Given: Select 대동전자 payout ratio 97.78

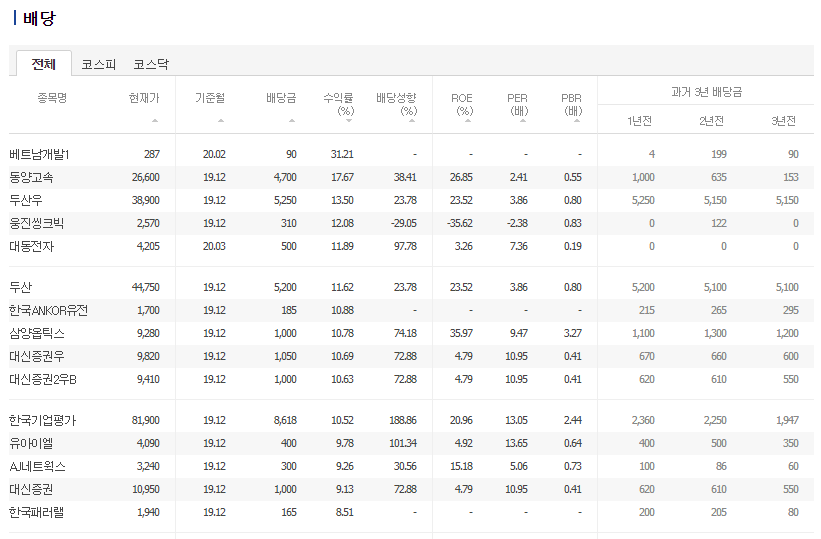Looking at the screenshot, I should pos(405,247).
